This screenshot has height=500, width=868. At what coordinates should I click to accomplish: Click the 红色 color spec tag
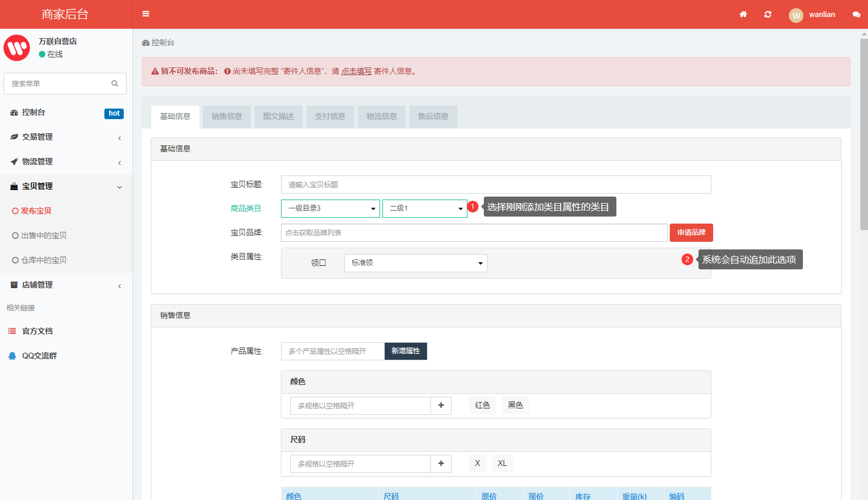[x=483, y=406]
